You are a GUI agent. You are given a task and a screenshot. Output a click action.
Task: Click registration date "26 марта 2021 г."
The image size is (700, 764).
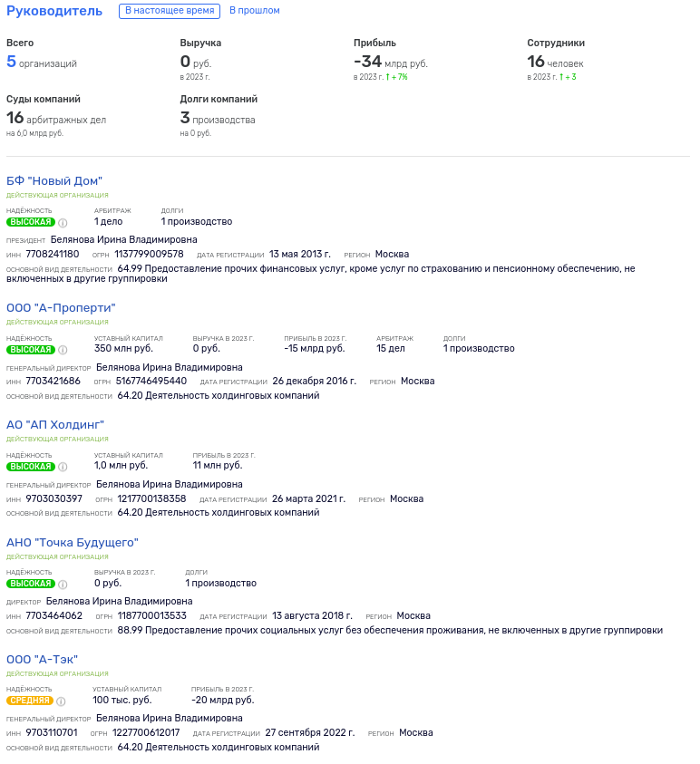click(x=308, y=499)
